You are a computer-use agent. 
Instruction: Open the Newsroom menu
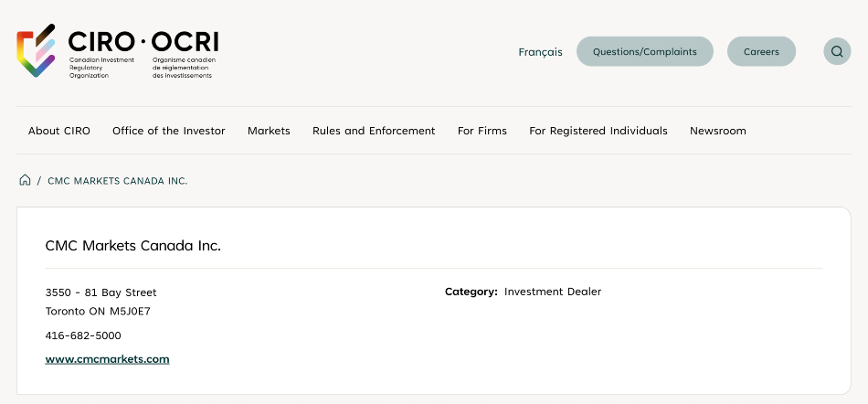click(718, 131)
